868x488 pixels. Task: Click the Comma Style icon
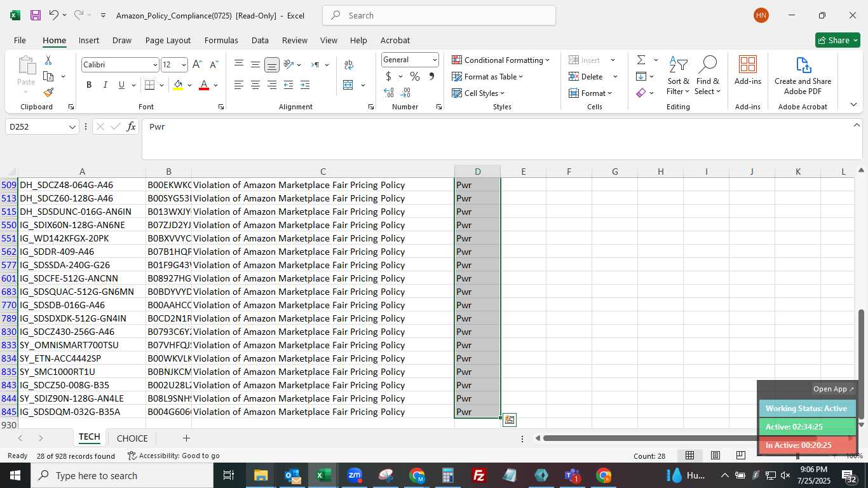click(x=431, y=77)
